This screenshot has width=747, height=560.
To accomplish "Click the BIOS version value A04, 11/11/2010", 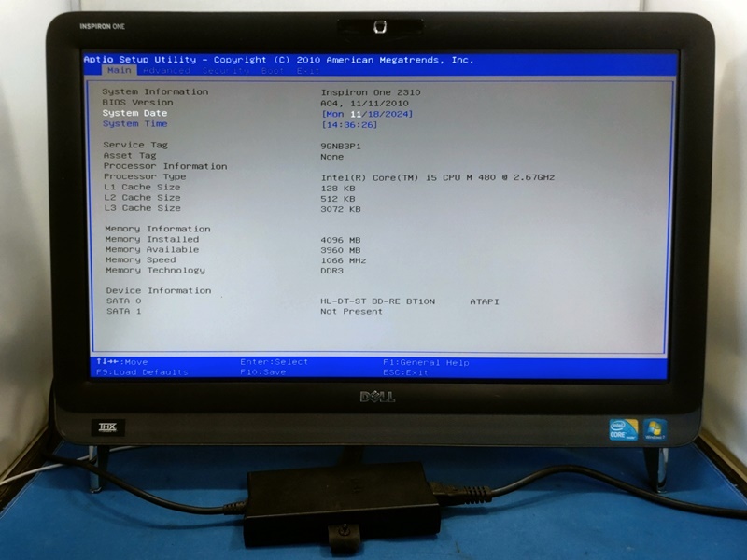I will [364, 104].
